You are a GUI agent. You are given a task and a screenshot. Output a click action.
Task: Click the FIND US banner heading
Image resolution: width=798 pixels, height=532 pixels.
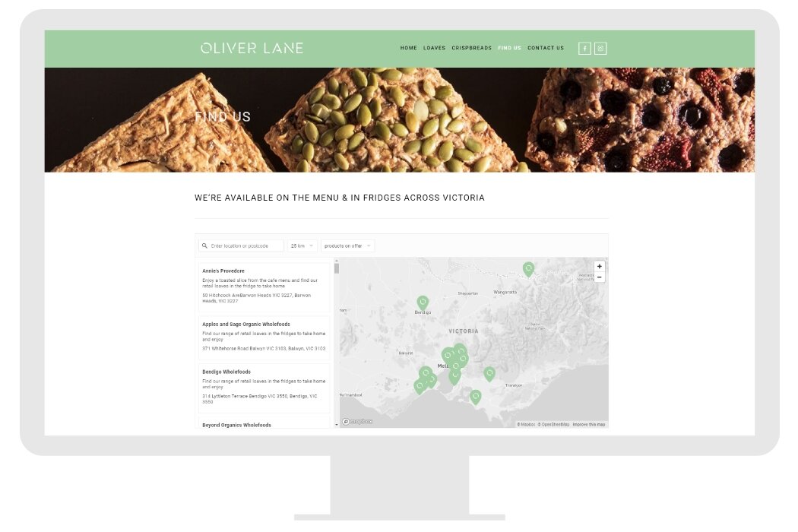point(223,116)
